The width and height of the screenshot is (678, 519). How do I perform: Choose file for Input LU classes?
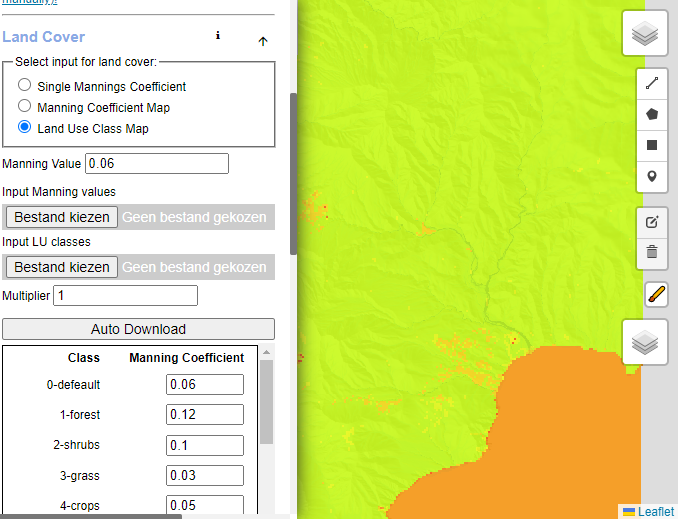61,267
